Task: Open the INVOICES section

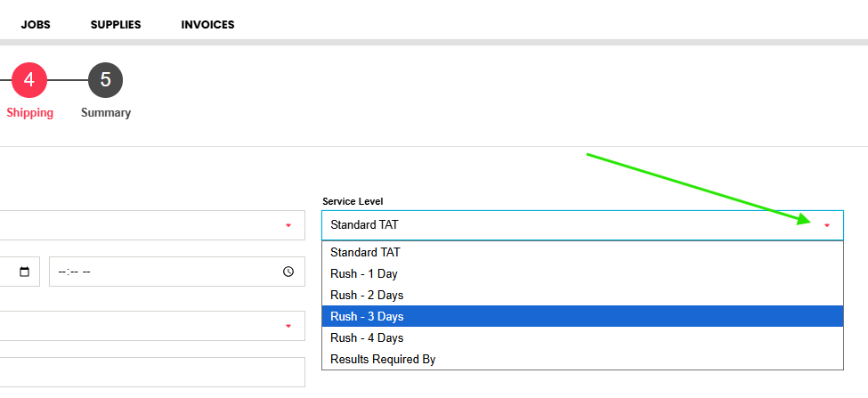Action: (207, 25)
